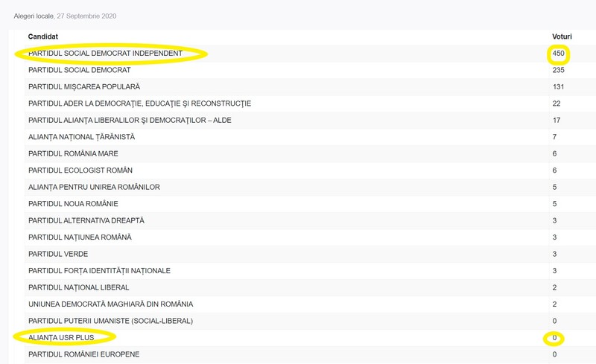The height and width of the screenshot is (364, 596).
Task: Click the "Voturi" column header
Action: [562, 36]
